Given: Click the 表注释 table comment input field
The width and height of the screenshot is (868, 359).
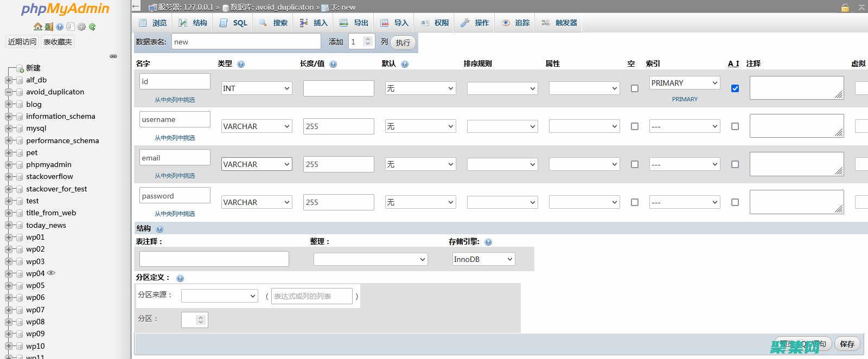Looking at the screenshot, I should tap(214, 259).
